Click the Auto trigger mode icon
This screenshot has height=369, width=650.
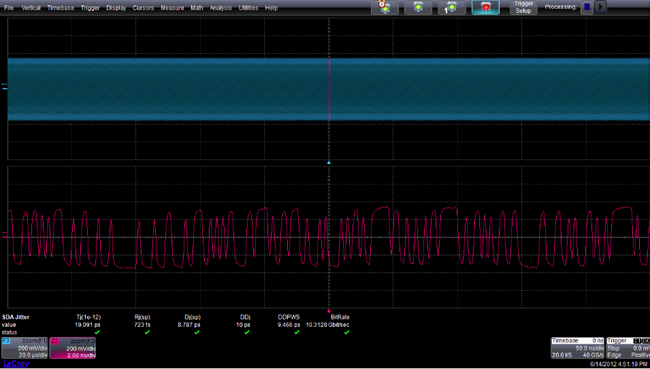pos(385,7)
